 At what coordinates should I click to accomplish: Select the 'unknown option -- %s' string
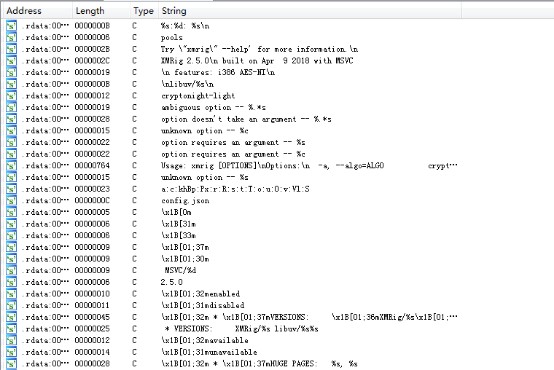click(x=205, y=177)
